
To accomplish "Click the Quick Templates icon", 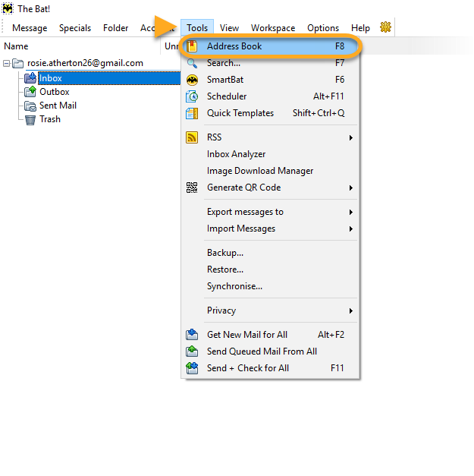I will click(x=192, y=113).
